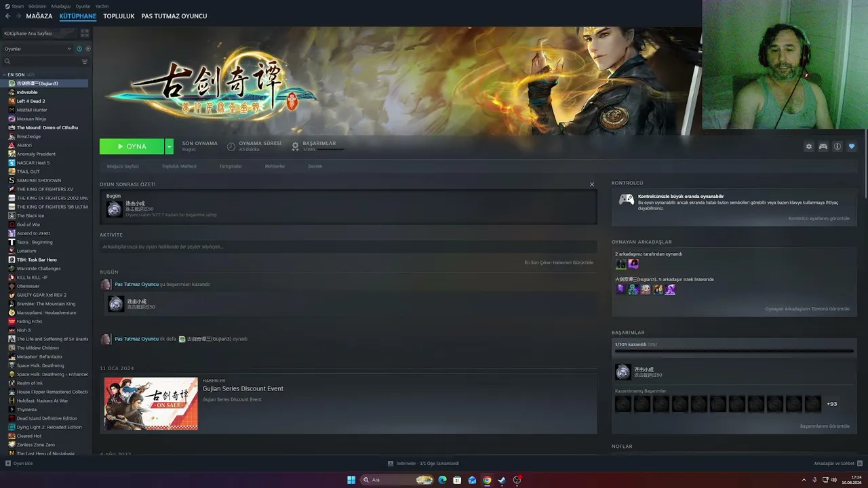
Task: Open controller settings gamepad icon
Action: click(823, 146)
